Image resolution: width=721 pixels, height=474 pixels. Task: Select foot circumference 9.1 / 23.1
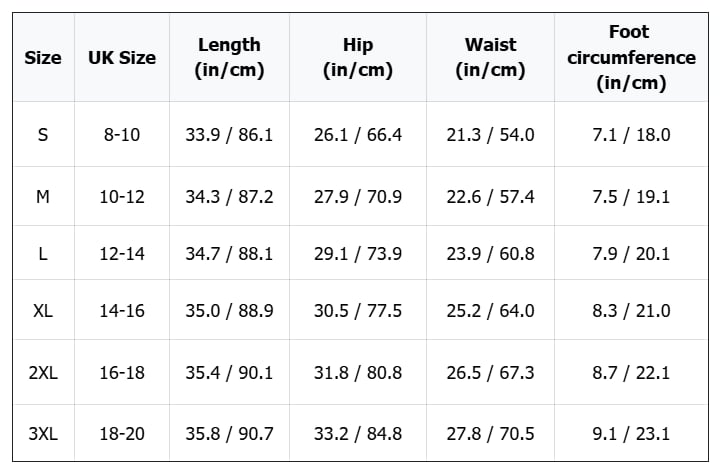(x=631, y=434)
